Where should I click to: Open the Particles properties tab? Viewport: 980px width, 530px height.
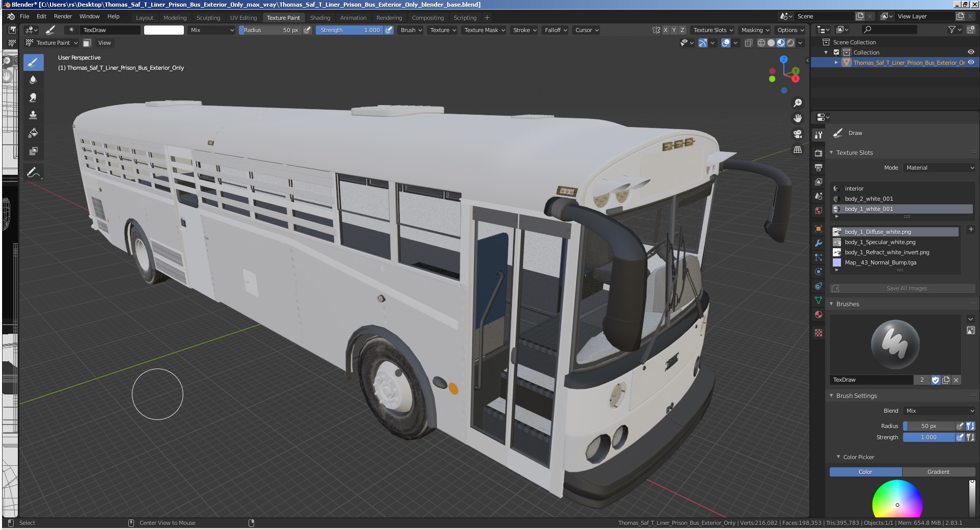(x=819, y=257)
